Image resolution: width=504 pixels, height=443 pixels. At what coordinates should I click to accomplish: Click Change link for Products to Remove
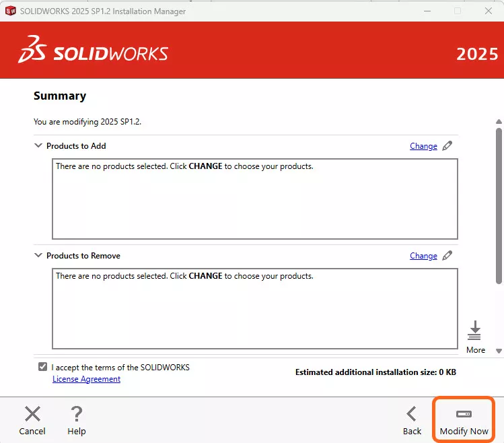[x=423, y=256]
